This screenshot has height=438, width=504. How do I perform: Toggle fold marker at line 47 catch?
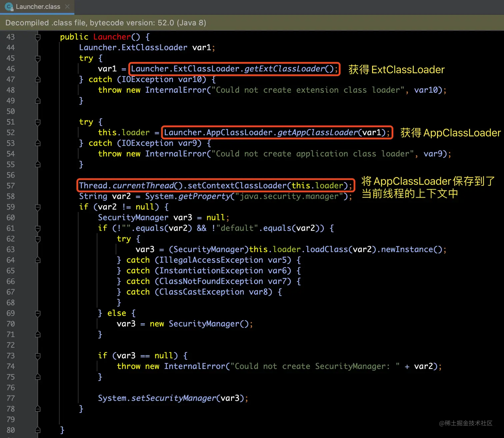pyautogui.click(x=38, y=79)
